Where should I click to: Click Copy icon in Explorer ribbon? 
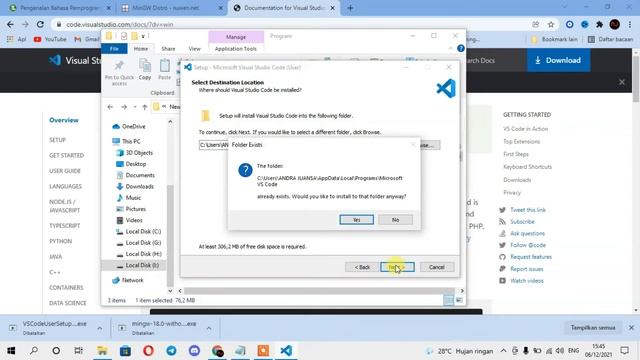pyautogui.click(x=145, y=69)
